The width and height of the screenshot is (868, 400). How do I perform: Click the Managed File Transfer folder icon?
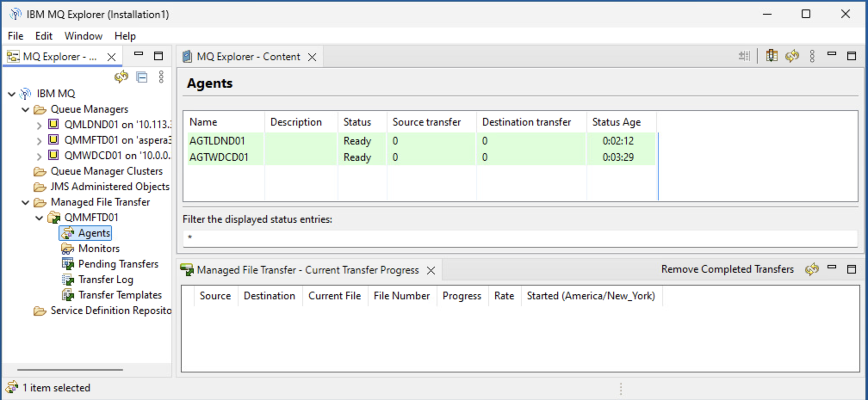(x=40, y=202)
